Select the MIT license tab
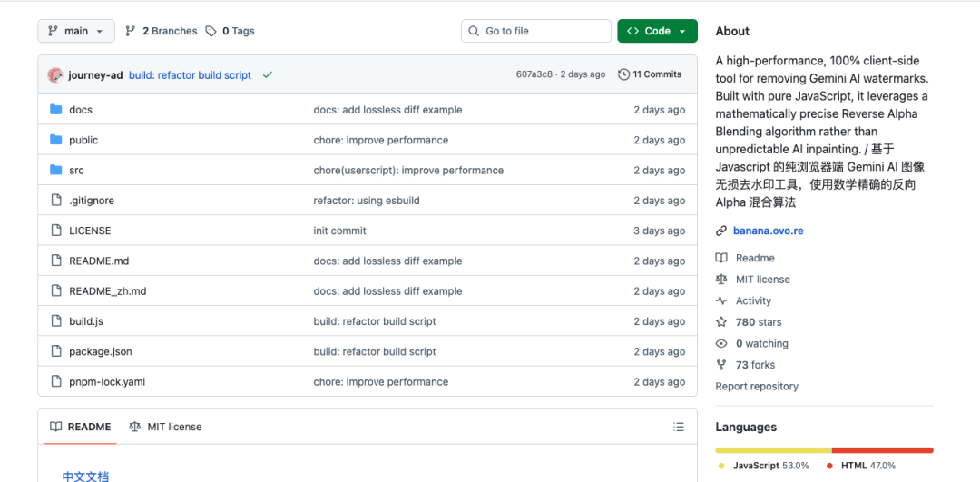980x482 pixels. point(165,427)
